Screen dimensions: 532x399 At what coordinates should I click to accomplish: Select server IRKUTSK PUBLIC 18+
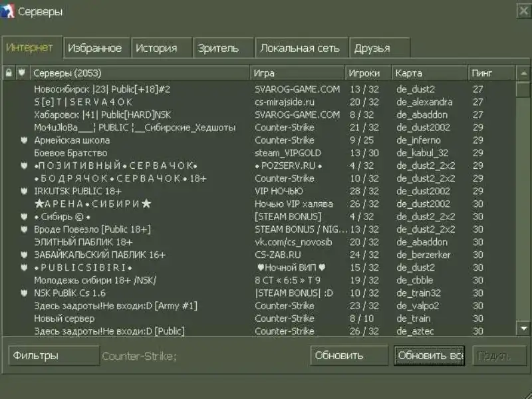click(259, 191)
